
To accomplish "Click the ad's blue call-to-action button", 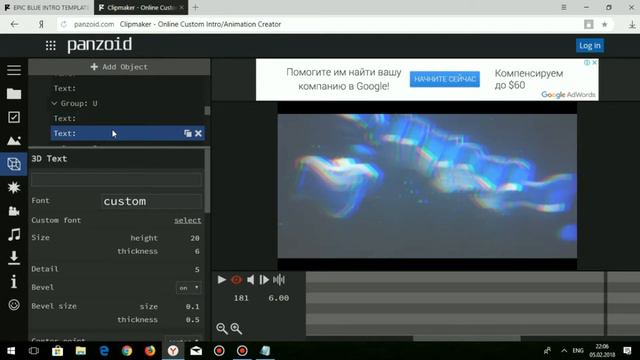I will click(x=445, y=79).
